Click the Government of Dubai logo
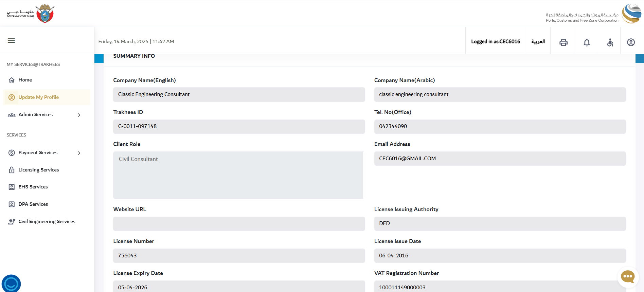 (31, 14)
